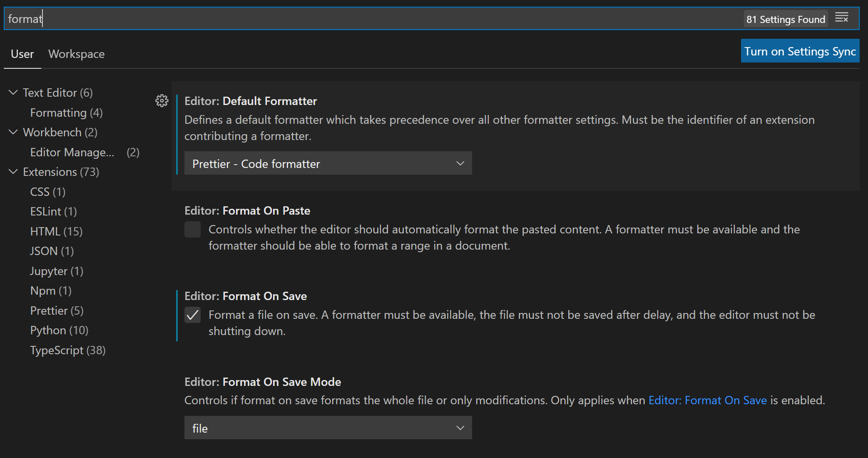Collapse the Workbench tree section
868x458 pixels.
tap(13, 132)
